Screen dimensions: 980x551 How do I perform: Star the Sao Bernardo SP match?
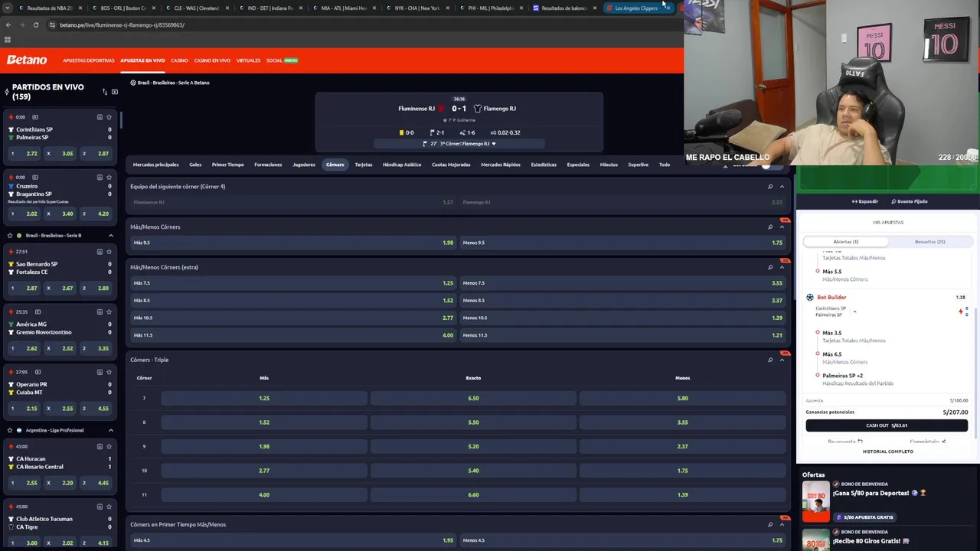109,252
